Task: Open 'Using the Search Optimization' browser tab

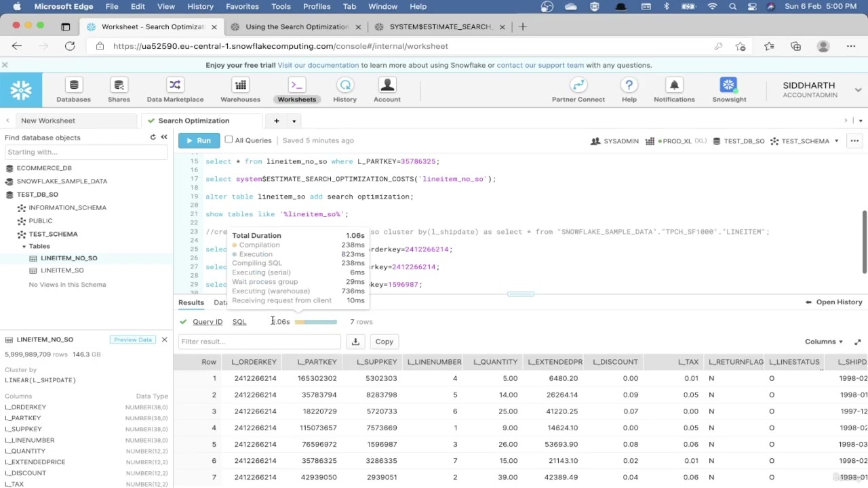Action: pyautogui.click(x=296, y=26)
